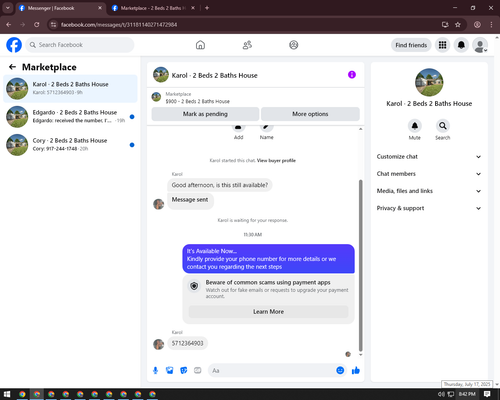Open Windows notification center icon
This screenshot has height=400, width=500.
[487, 394]
